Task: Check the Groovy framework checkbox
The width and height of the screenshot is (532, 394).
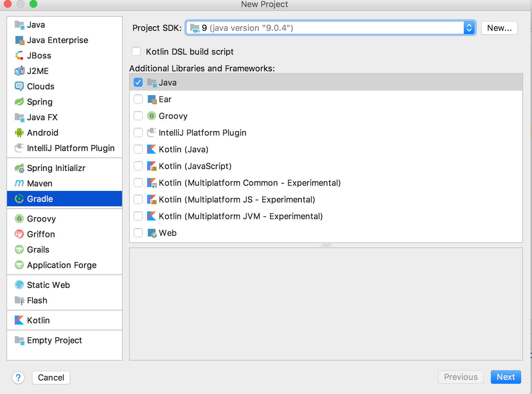Action: pyautogui.click(x=138, y=116)
